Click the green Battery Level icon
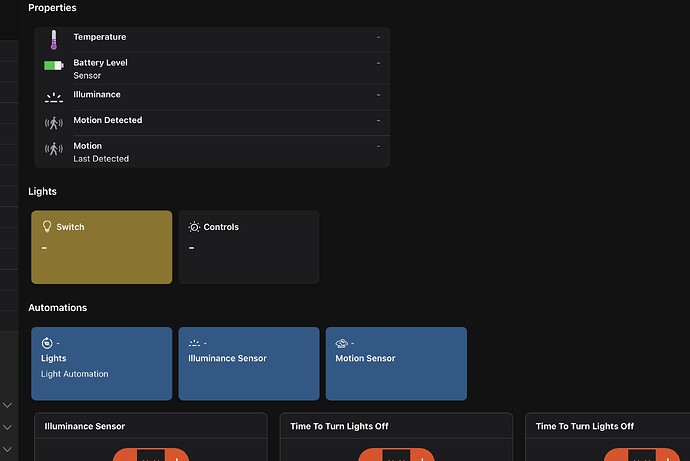The image size is (690, 461). click(54, 66)
